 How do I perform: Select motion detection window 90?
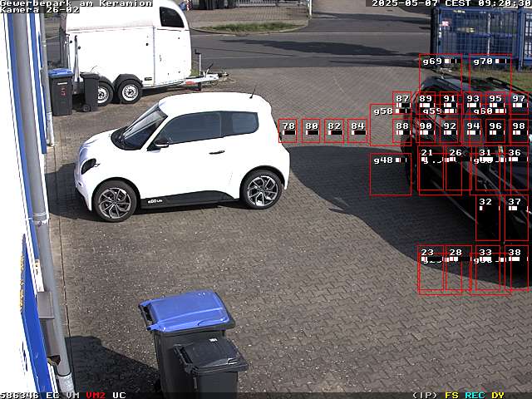(x=426, y=131)
